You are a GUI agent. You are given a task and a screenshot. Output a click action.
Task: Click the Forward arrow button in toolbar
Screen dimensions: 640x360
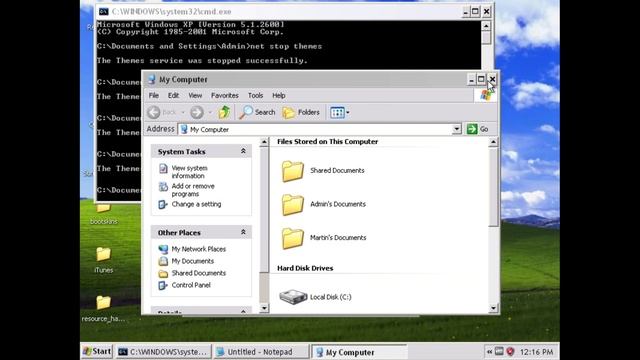pos(197,112)
